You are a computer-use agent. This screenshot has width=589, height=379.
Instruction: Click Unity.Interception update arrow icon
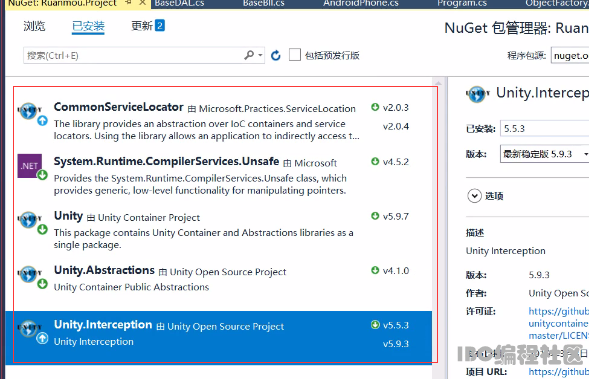point(42,338)
